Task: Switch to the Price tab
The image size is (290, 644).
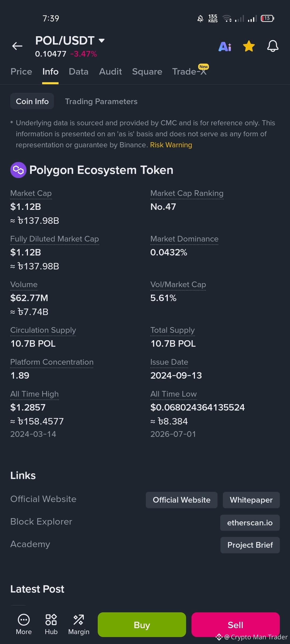Action: coord(21,72)
